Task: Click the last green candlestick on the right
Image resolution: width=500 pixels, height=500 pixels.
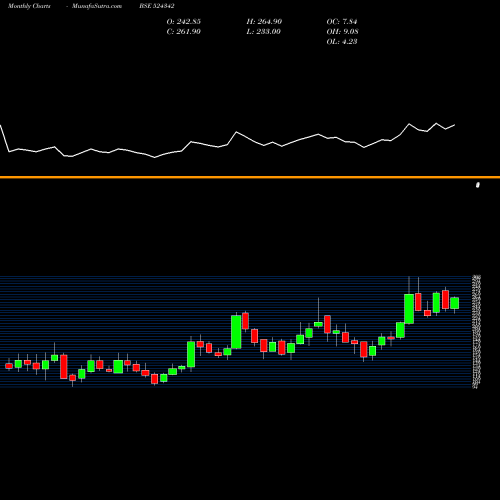Action: click(455, 303)
